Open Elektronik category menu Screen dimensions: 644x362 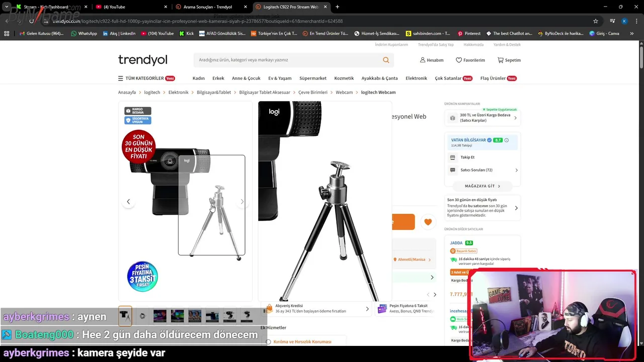416,78
